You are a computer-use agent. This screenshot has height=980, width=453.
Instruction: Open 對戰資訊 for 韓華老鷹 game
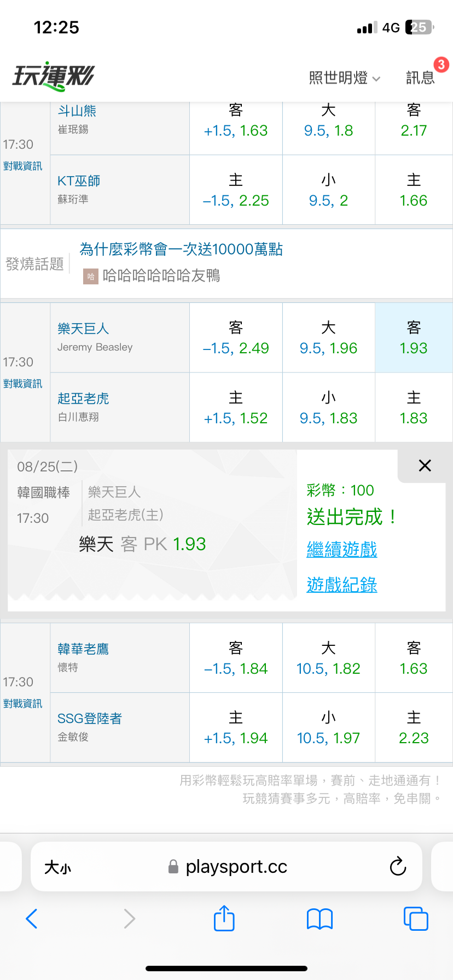click(22, 704)
